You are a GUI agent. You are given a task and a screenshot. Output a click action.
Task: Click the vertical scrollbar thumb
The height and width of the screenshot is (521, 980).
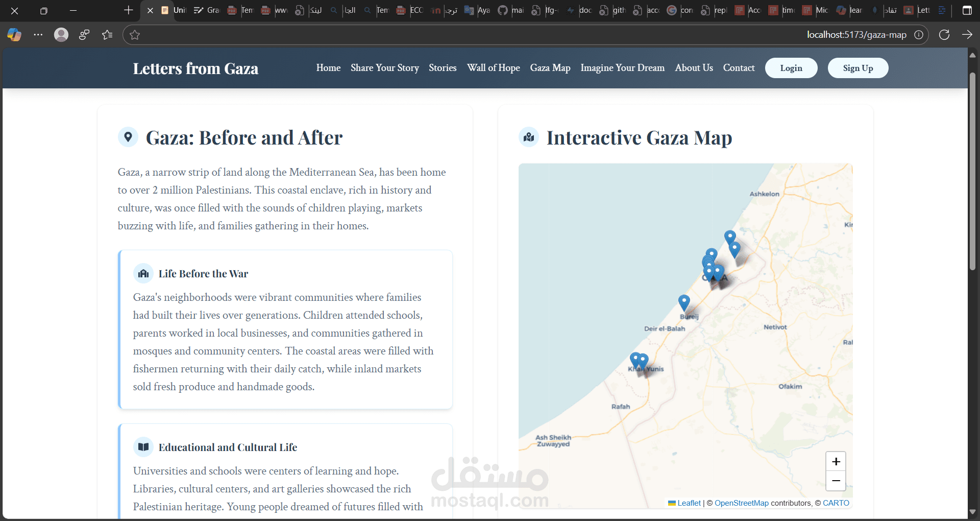(973, 171)
